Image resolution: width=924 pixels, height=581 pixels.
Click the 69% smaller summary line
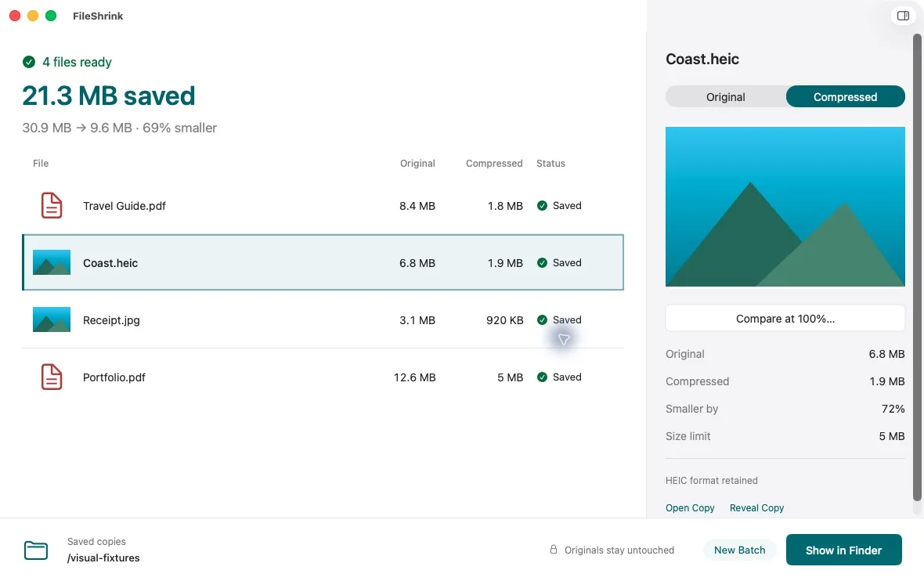tap(120, 128)
